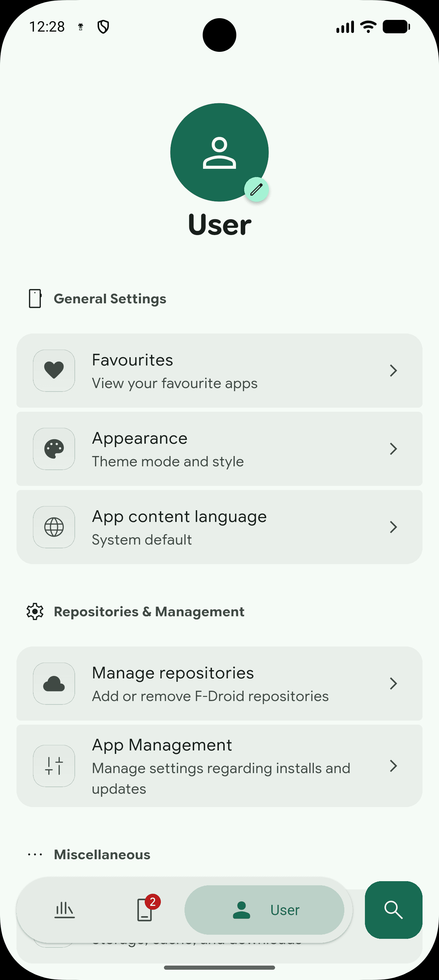
Task: Tap the sliders icon for App Management
Action: (x=54, y=766)
